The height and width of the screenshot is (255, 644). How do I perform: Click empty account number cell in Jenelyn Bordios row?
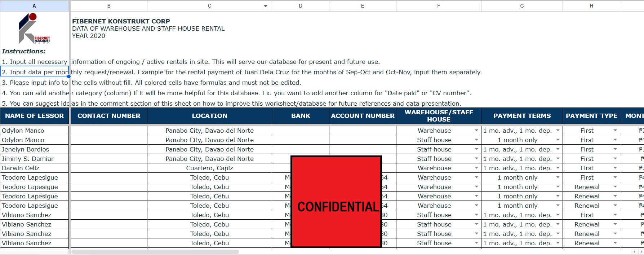tap(363, 149)
